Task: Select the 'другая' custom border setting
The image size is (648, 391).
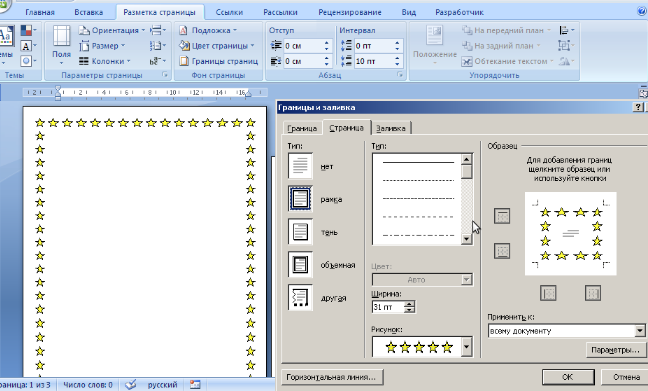Action: point(300,298)
